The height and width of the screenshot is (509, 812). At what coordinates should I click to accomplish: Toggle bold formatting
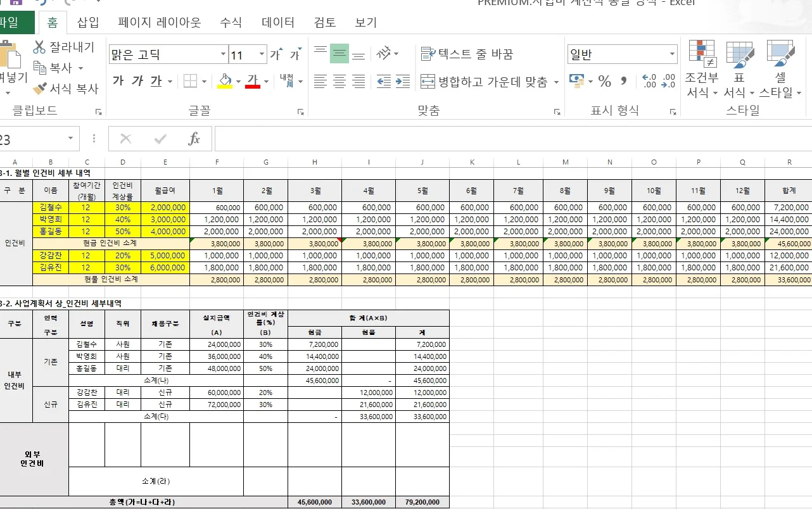click(118, 81)
